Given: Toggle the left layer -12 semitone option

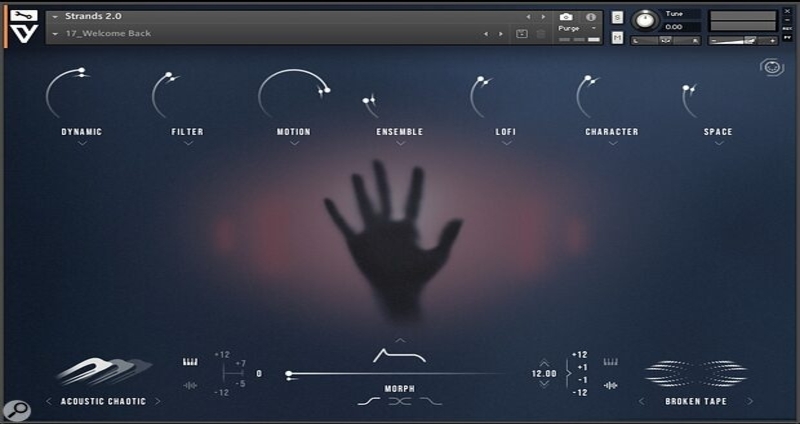Looking at the screenshot, I should (222, 392).
